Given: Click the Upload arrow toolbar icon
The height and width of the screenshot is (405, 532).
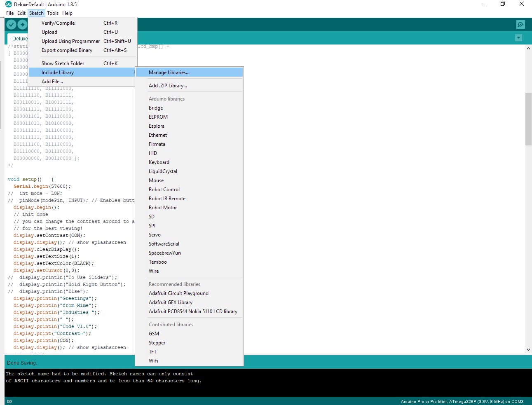Looking at the screenshot, I should click(22, 25).
